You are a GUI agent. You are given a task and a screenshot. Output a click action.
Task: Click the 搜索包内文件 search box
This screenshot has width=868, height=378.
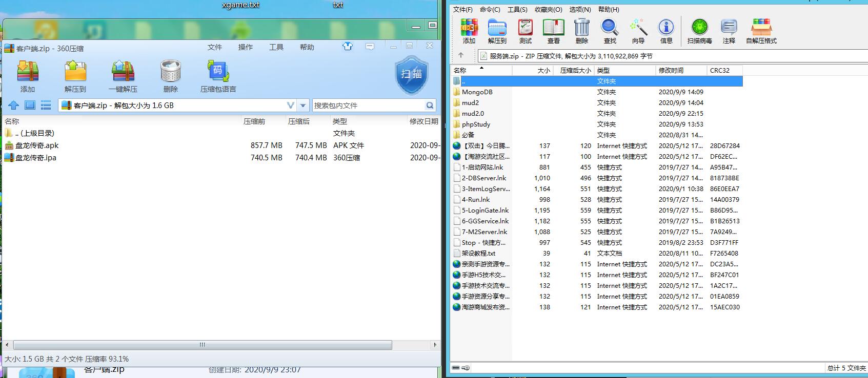pyautogui.click(x=369, y=106)
